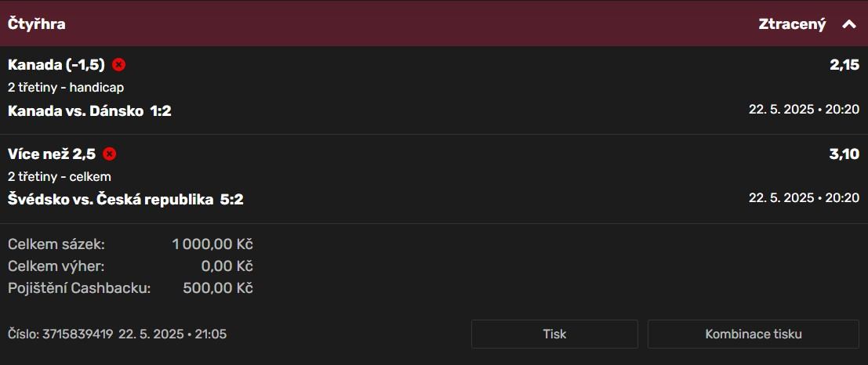This screenshot has width=868, height=365.
Task: Click the Ztracený status label
Action: coord(792,24)
